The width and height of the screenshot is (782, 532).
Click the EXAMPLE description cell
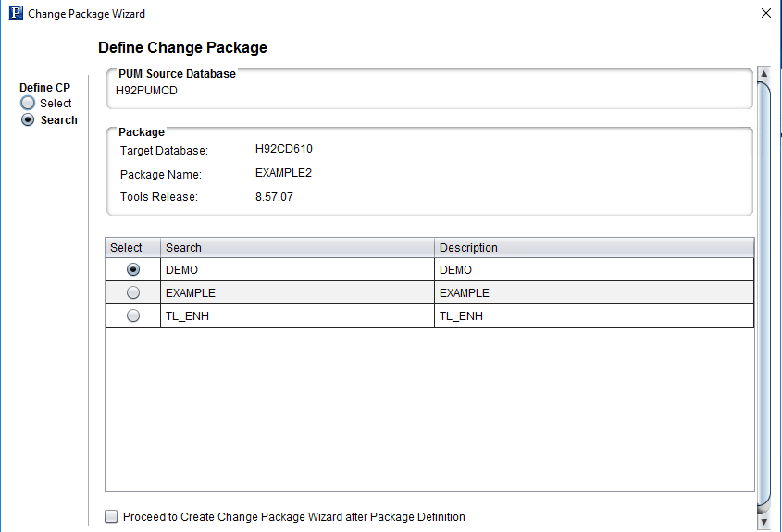coord(594,292)
